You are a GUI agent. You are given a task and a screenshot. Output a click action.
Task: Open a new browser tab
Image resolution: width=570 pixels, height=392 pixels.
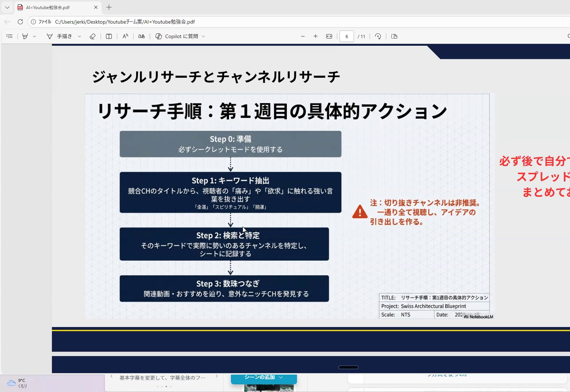click(x=109, y=7)
